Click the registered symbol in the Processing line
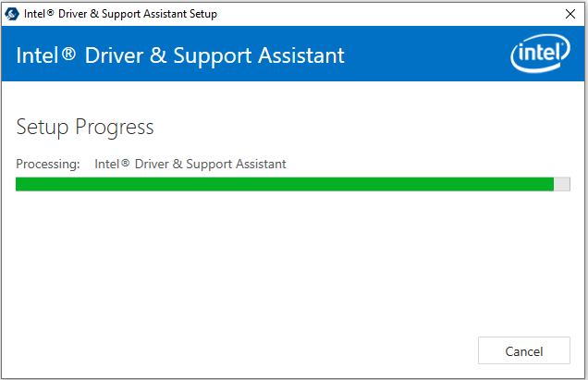This screenshot has height=380, width=588. 125,163
